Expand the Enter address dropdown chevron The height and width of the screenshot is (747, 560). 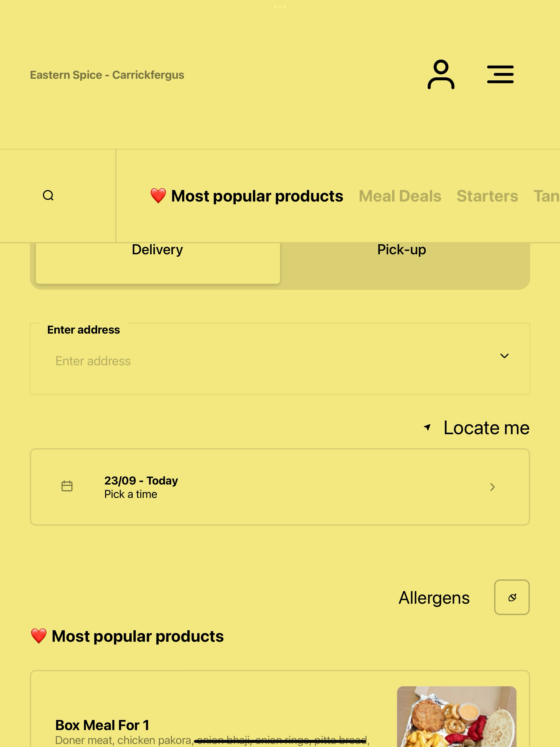504,356
